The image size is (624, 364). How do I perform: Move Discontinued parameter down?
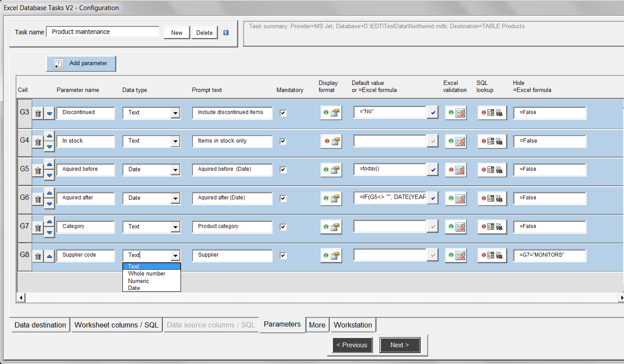pos(49,114)
